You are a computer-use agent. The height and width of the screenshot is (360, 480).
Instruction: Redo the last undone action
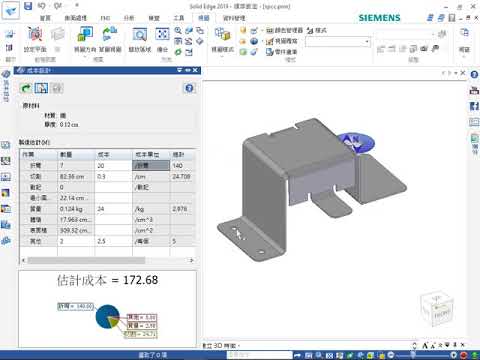pos(58,6)
